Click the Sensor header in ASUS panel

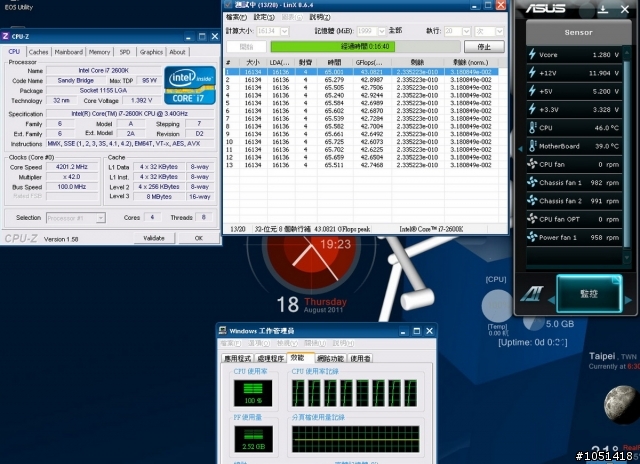tap(578, 32)
